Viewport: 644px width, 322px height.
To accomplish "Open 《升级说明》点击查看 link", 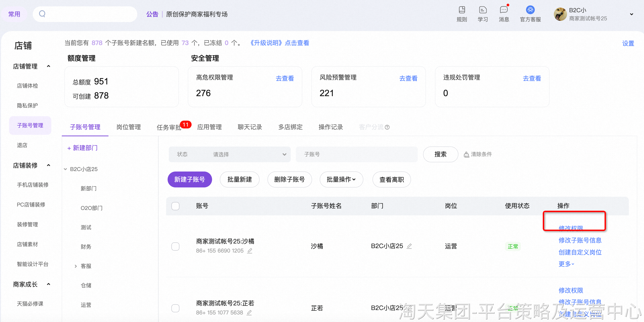I will click(279, 43).
